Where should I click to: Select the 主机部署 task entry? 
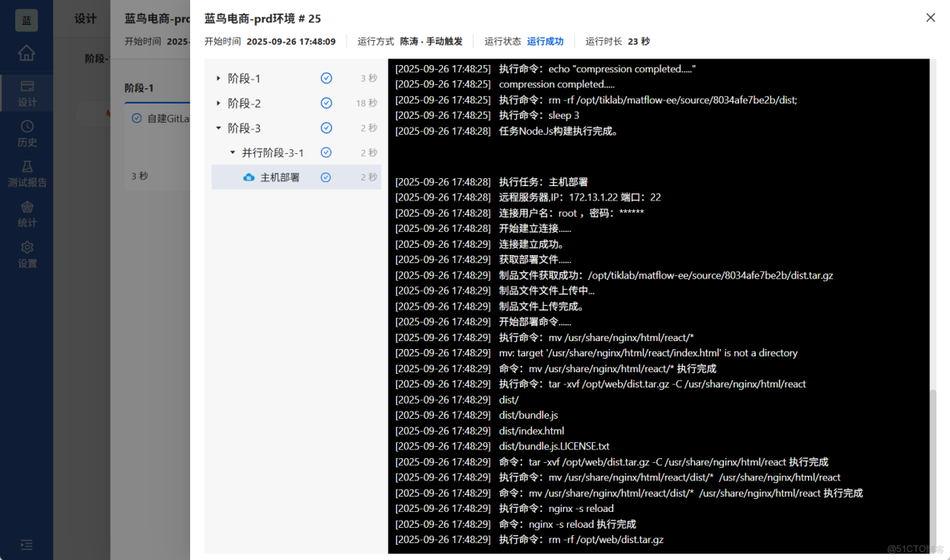[x=278, y=177]
